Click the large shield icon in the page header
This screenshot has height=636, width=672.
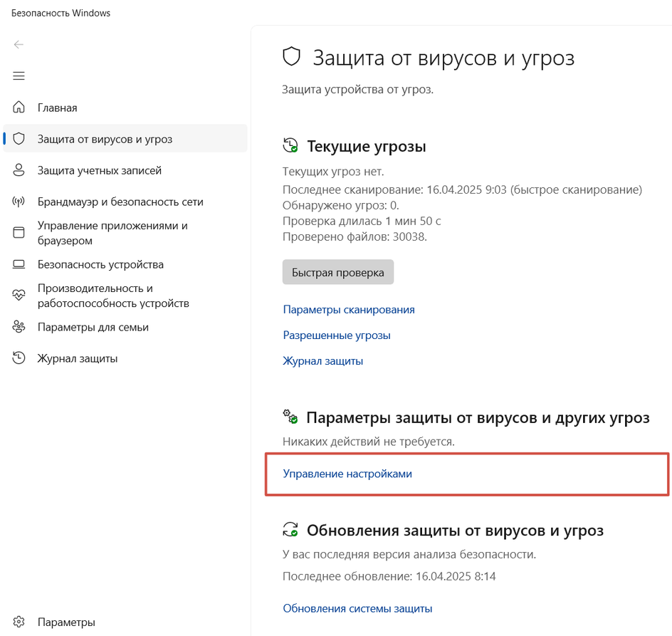[291, 57]
